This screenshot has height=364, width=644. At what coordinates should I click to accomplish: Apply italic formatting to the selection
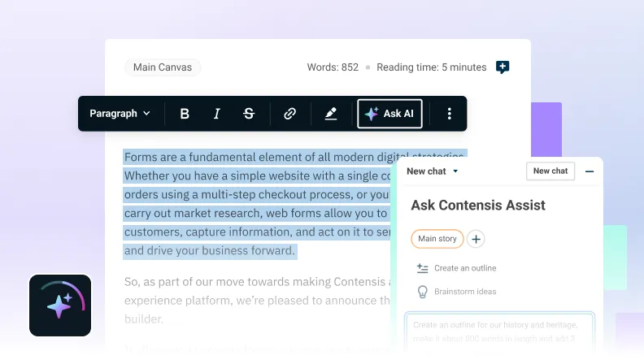(216, 114)
